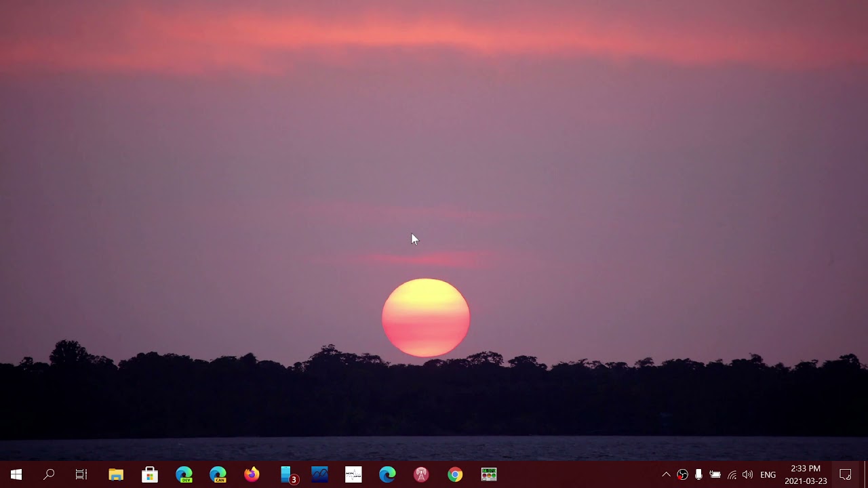The width and height of the screenshot is (868, 488).
Task: Open taskbar Search magnifier
Action: (49, 474)
